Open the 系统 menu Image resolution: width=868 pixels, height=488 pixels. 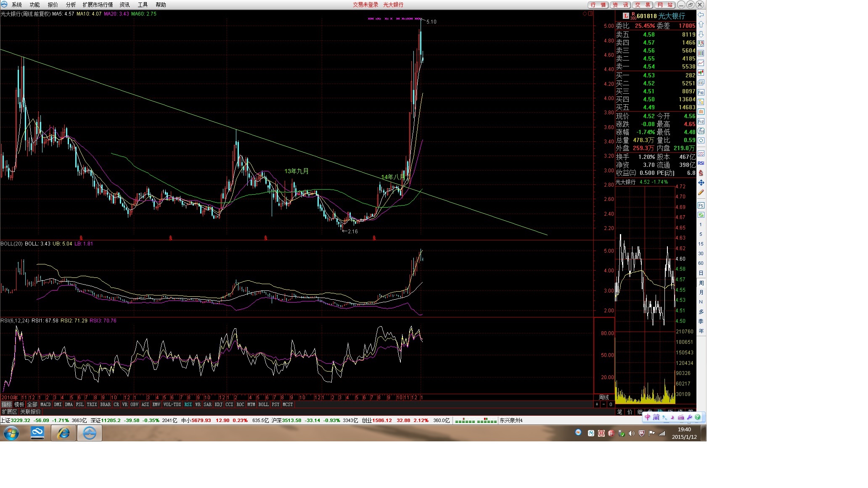[x=17, y=5]
